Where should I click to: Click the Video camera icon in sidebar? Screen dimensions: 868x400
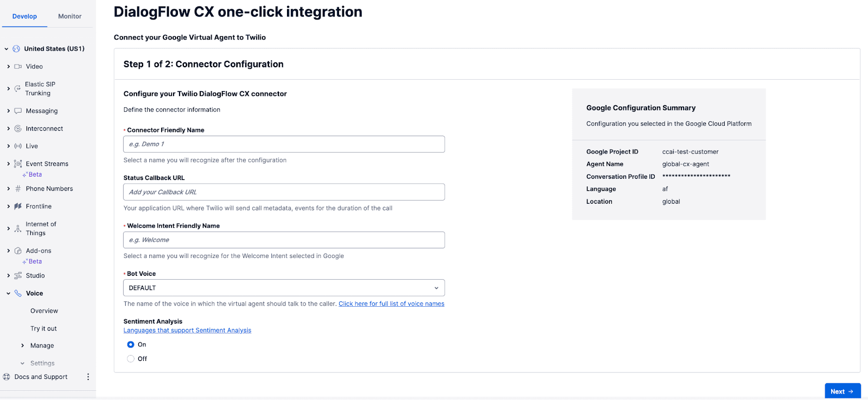18,67
